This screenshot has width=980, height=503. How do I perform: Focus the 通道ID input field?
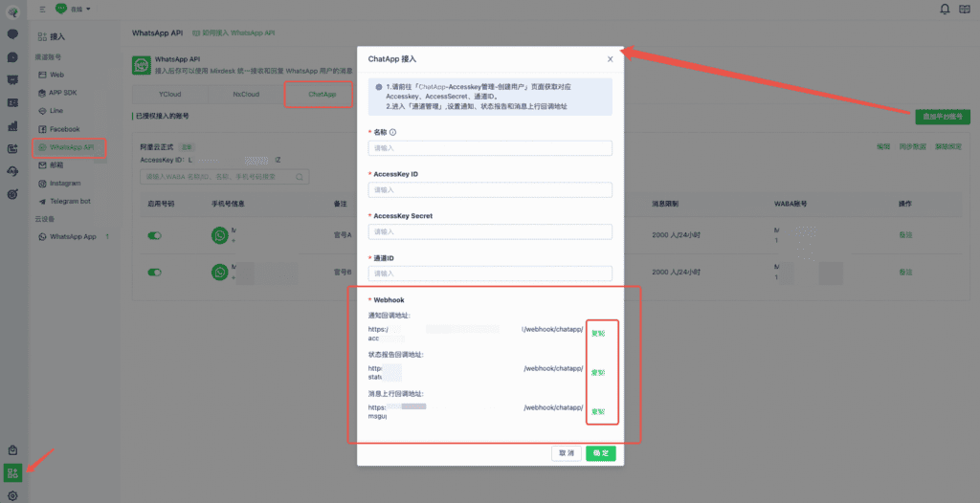[x=490, y=273]
